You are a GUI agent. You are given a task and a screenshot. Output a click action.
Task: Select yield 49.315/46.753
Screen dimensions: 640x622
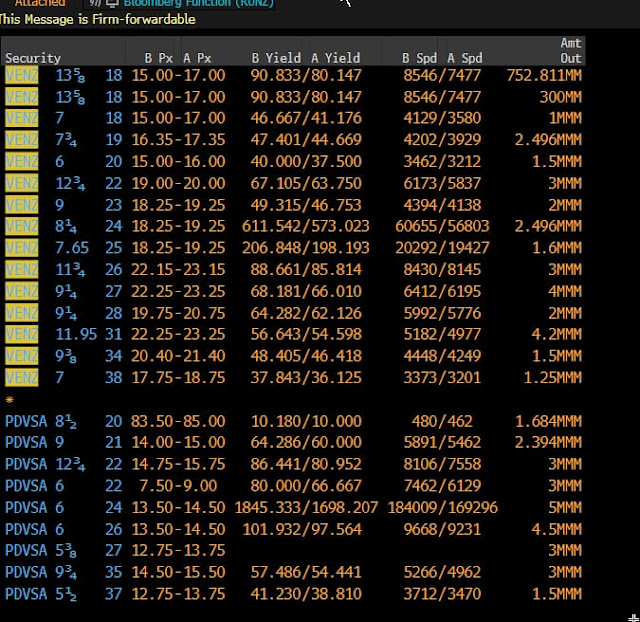(306, 204)
